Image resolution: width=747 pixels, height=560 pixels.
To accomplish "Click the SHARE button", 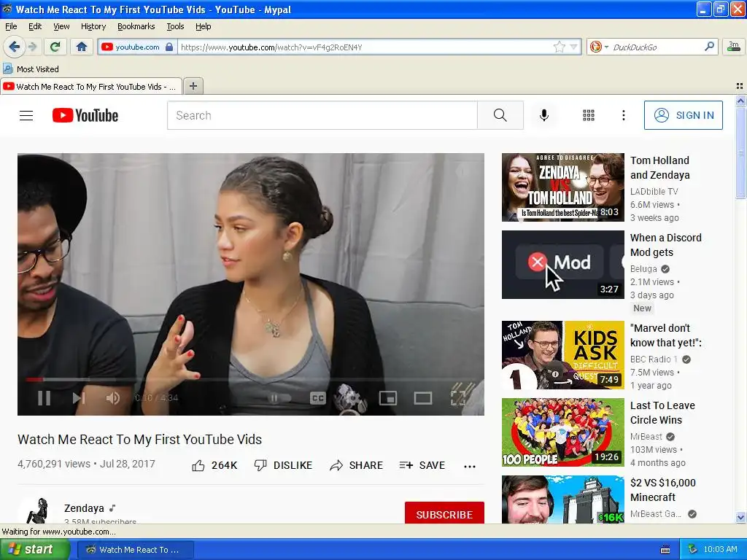I will [356, 465].
